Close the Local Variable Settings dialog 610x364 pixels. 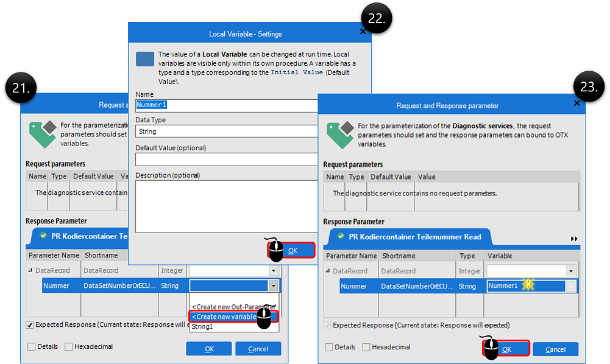(363, 32)
